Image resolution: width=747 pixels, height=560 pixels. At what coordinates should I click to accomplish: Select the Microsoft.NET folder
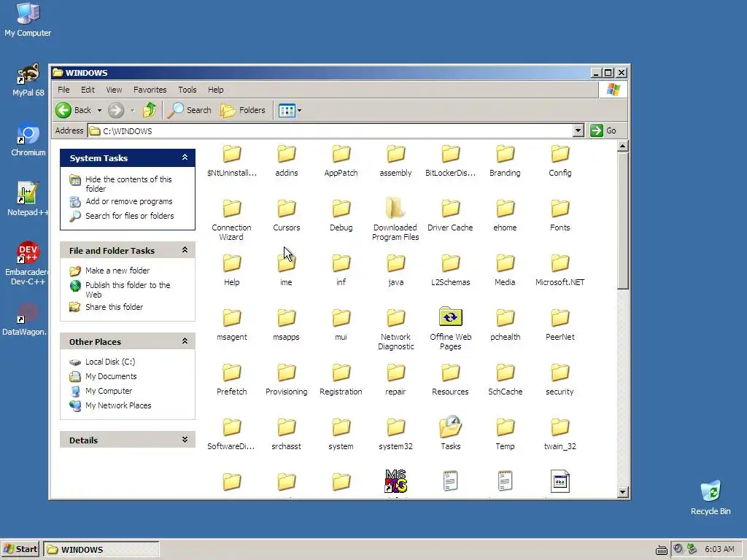[x=560, y=270]
